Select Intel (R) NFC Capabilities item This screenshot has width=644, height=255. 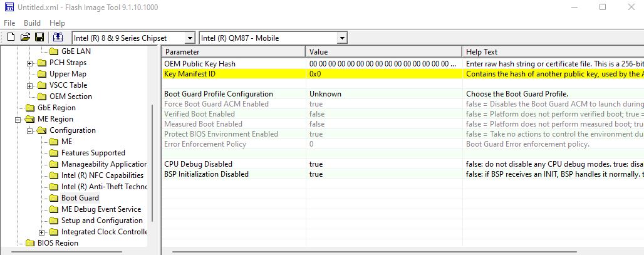point(102,175)
